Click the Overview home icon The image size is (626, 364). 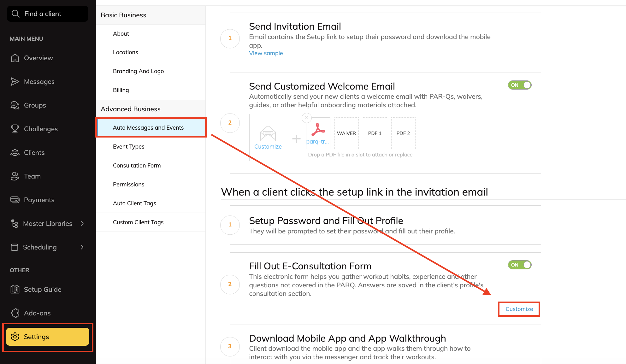click(15, 58)
